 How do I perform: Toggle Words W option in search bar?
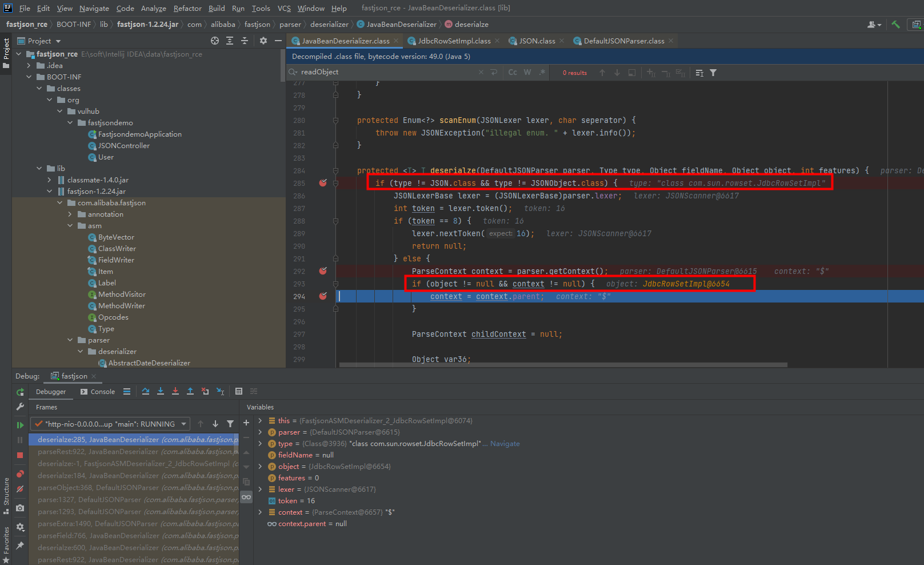click(x=527, y=73)
